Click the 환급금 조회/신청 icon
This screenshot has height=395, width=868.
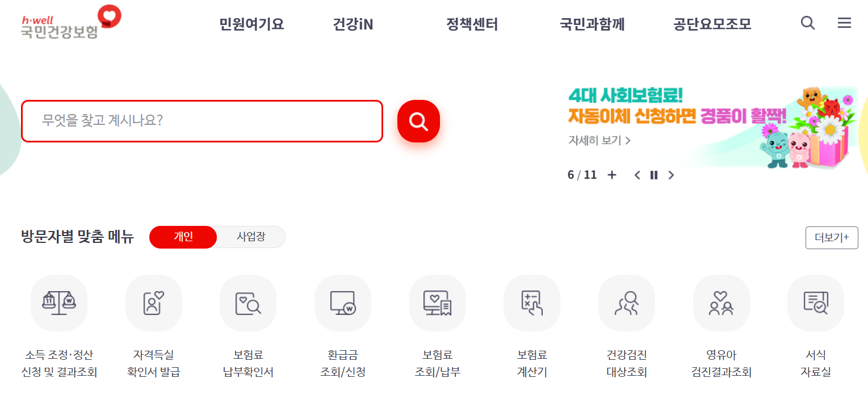(342, 302)
